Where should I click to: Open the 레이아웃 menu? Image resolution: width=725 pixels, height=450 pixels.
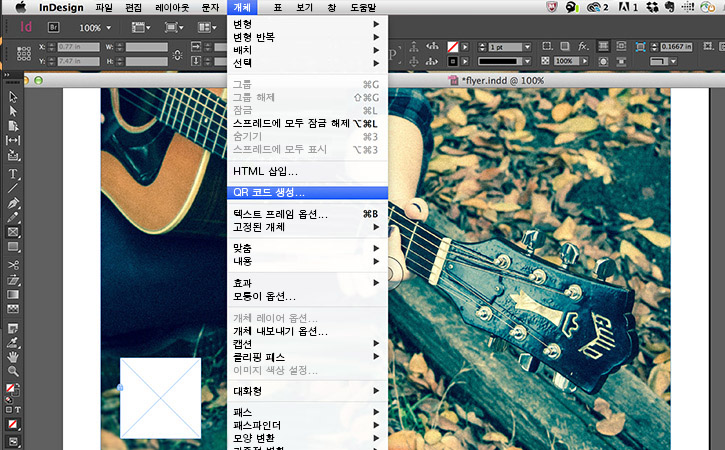tap(172, 7)
